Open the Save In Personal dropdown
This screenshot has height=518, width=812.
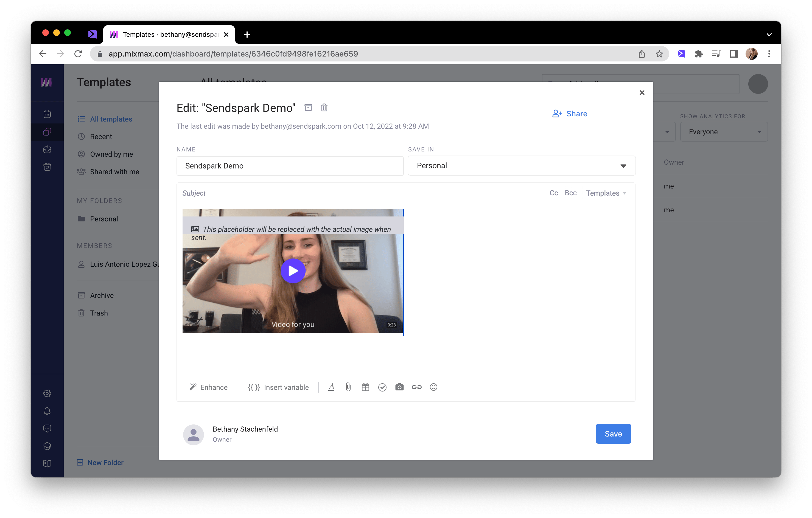tap(521, 166)
